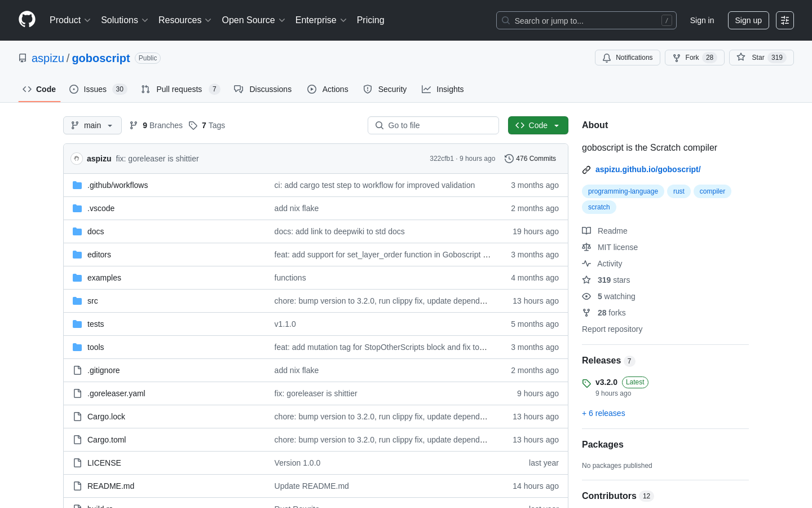
Task: Click the scratch topic tag
Action: click(599, 207)
